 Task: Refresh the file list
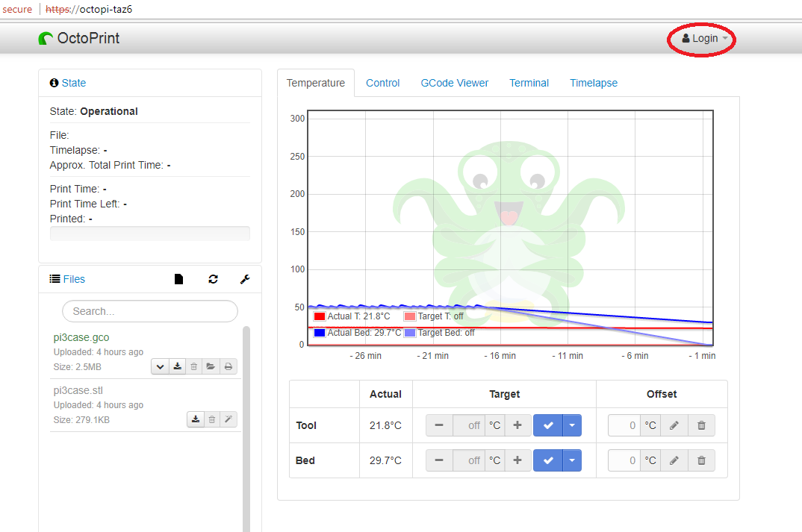(214, 279)
